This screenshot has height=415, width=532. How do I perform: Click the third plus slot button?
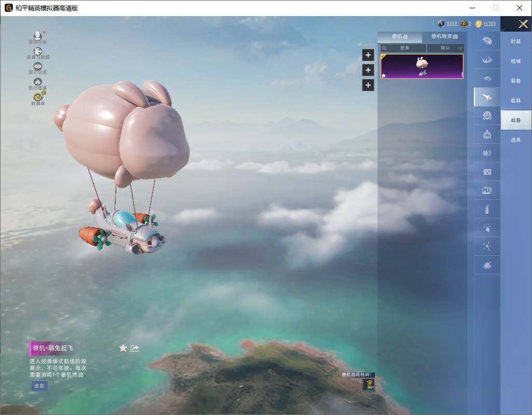tap(368, 85)
